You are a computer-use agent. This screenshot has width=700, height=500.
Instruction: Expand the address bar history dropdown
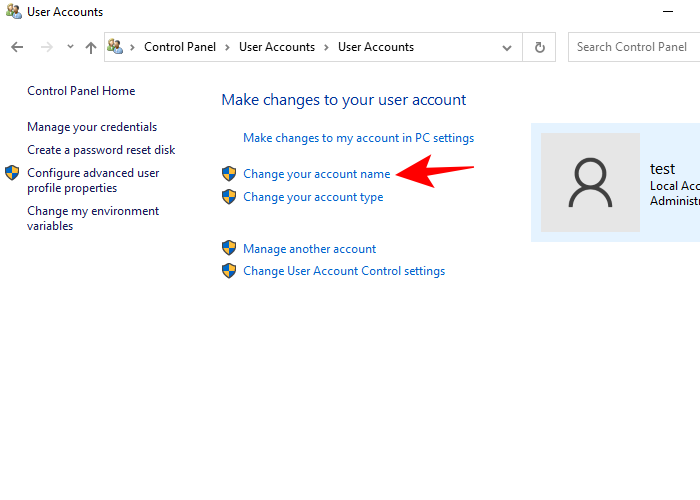(x=509, y=47)
